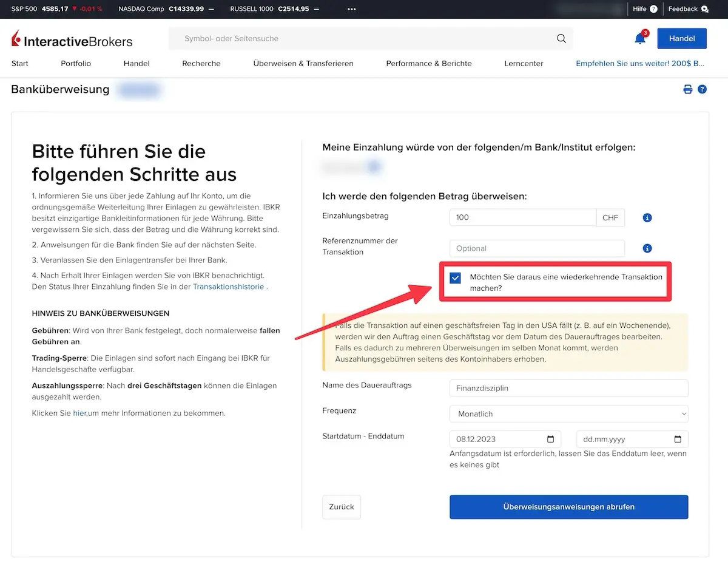Click Name des Dauerauftrags field Finanzdisziplin

click(x=569, y=388)
